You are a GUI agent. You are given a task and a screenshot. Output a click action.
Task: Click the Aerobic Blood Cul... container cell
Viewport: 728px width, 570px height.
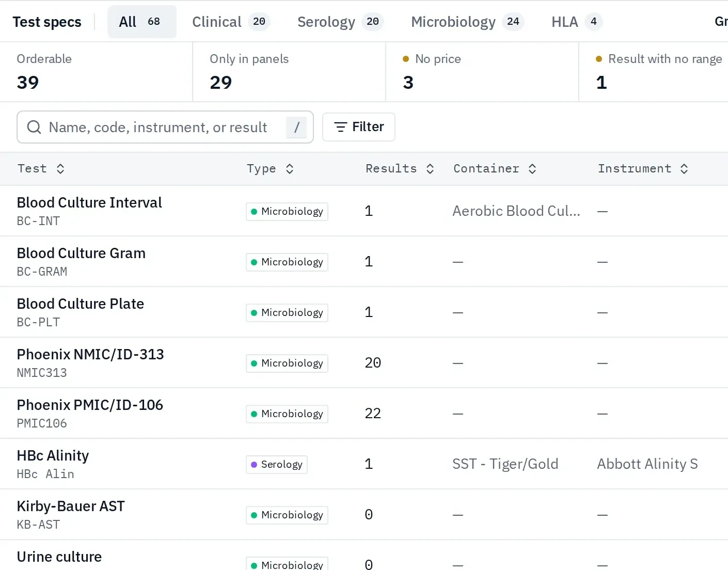(x=516, y=211)
